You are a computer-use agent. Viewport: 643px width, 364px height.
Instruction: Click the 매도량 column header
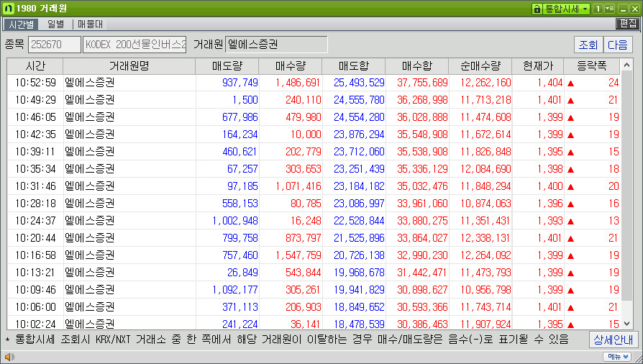pyautogui.click(x=227, y=66)
